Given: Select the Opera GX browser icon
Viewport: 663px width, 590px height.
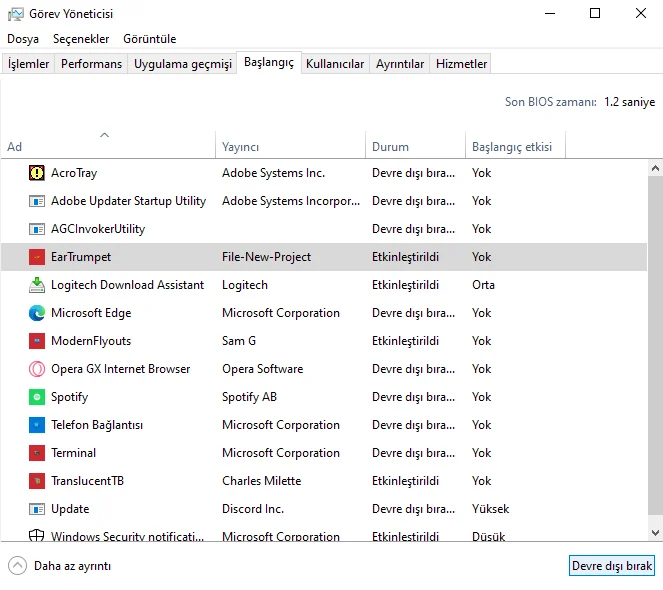Looking at the screenshot, I should pyautogui.click(x=37, y=369).
